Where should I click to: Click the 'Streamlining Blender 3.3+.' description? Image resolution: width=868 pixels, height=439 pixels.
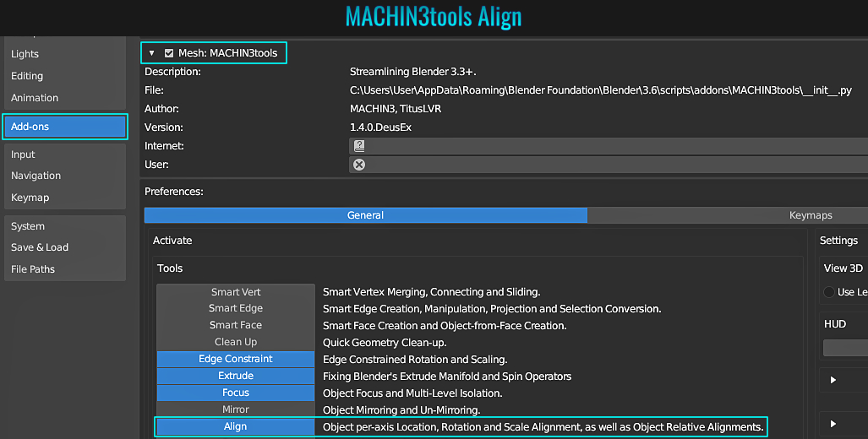point(413,72)
